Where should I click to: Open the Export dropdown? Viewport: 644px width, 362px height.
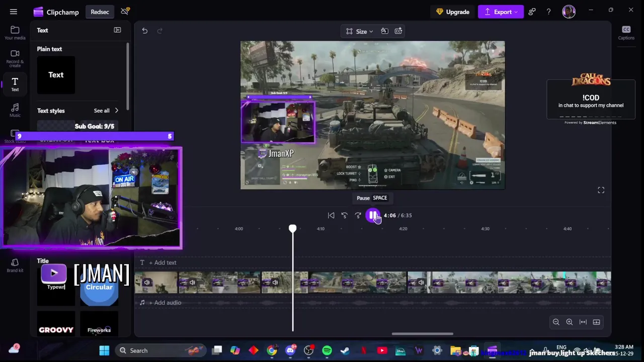pos(501,12)
